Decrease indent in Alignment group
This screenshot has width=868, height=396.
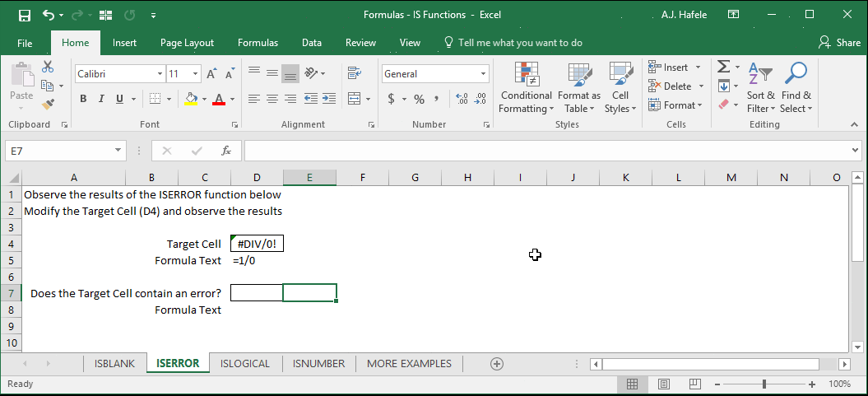pos(310,99)
